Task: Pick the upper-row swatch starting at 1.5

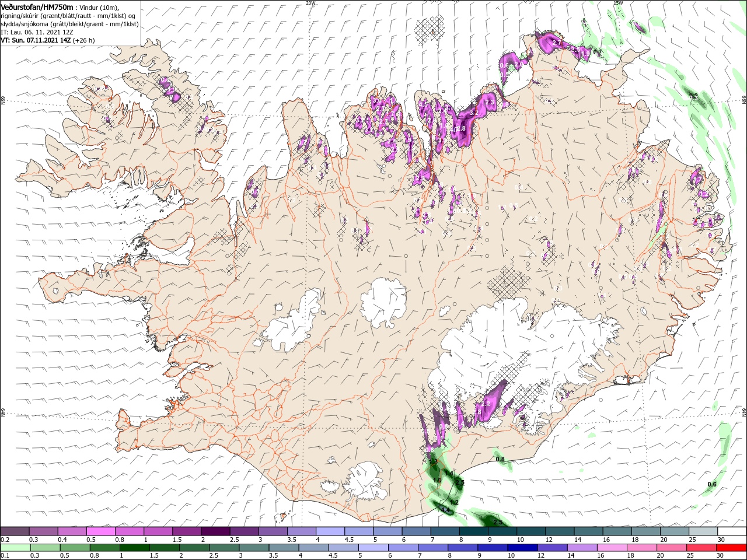Action: [x=186, y=531]
